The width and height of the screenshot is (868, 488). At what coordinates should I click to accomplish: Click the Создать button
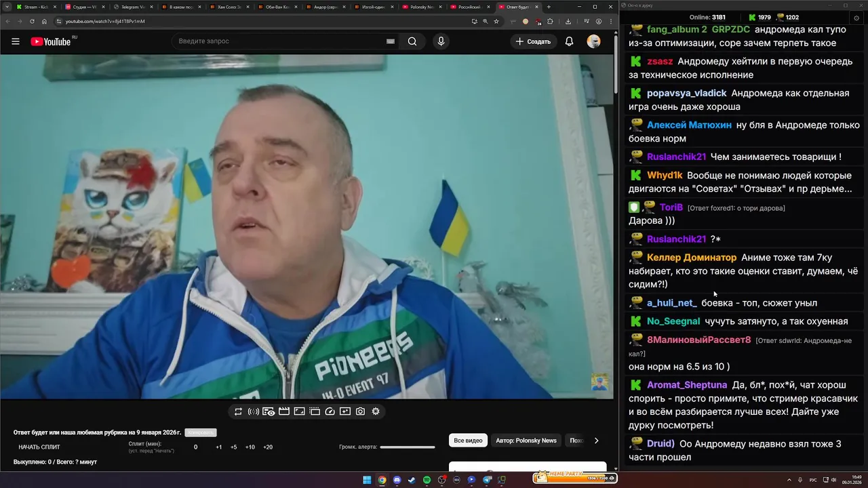coord(533,41)
